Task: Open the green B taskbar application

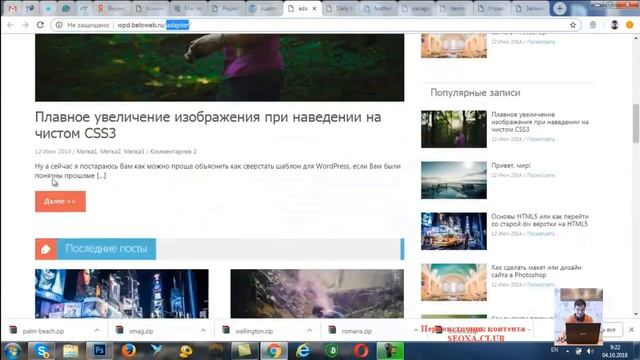Action: (332, 351)
